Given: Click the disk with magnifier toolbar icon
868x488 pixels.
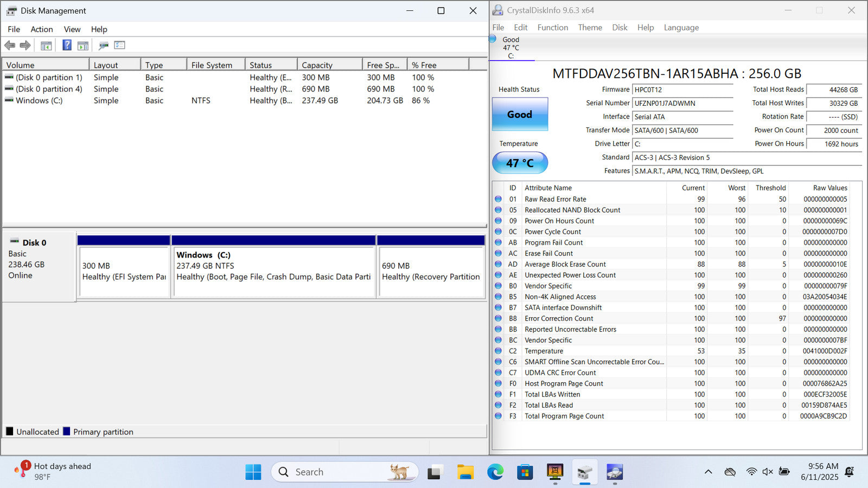Looking at the screenshot, I should [x=103, y=46].
